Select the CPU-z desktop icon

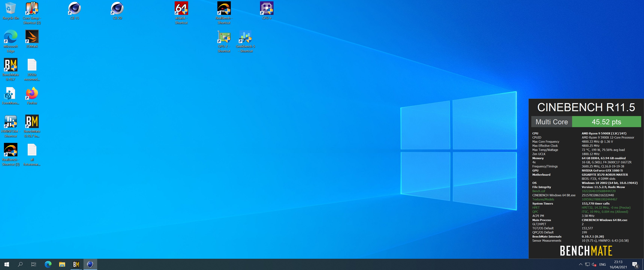click(267, 11)
